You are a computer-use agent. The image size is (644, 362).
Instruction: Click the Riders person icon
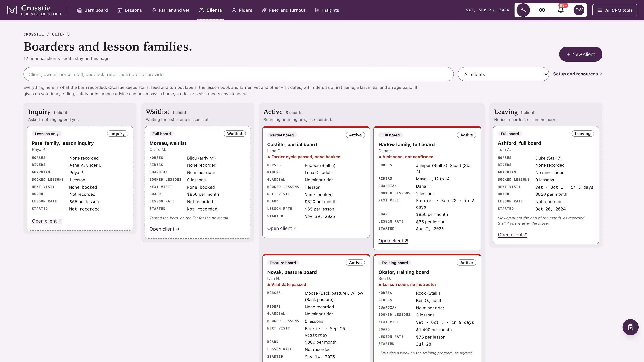click(x=234, y=10)
